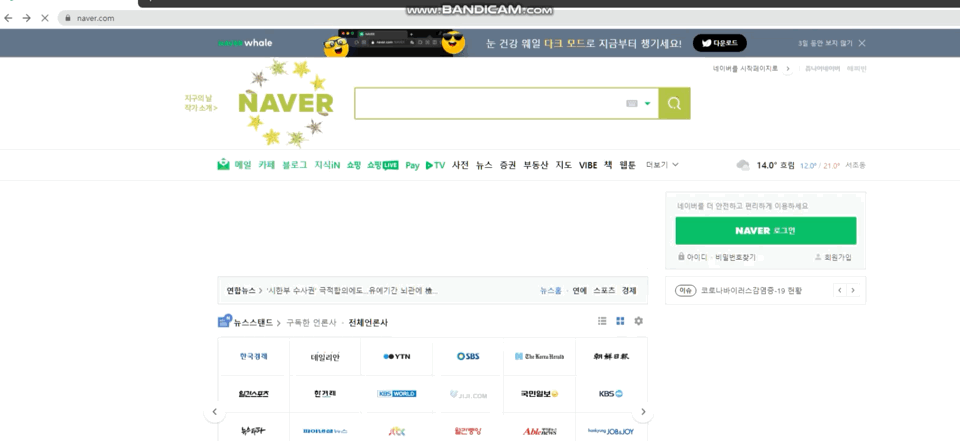Open the 사전 menu item
Image resolution: width=960 pixels, height=441 pixels.
point(460,165)
